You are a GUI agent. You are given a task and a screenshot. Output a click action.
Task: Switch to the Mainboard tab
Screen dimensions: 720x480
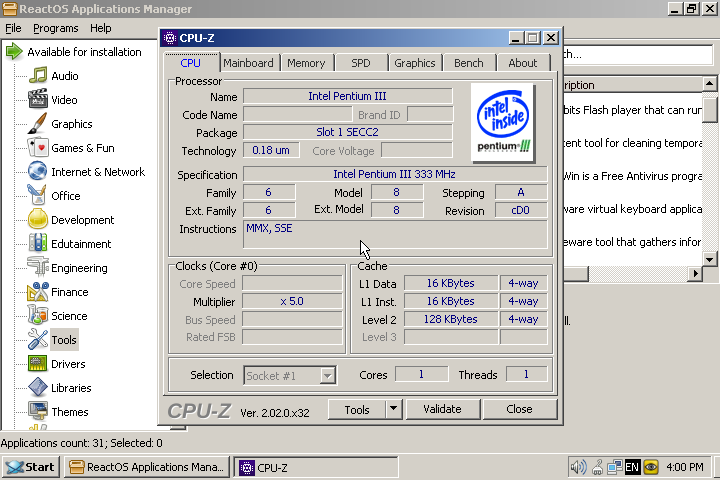(x=248, y=63)
